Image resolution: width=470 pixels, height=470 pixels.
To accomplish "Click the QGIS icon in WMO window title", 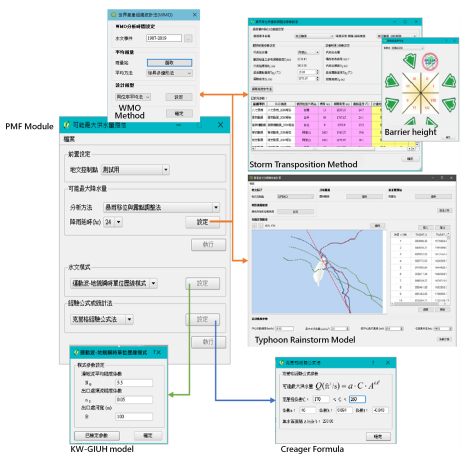I will pos(113,15).
